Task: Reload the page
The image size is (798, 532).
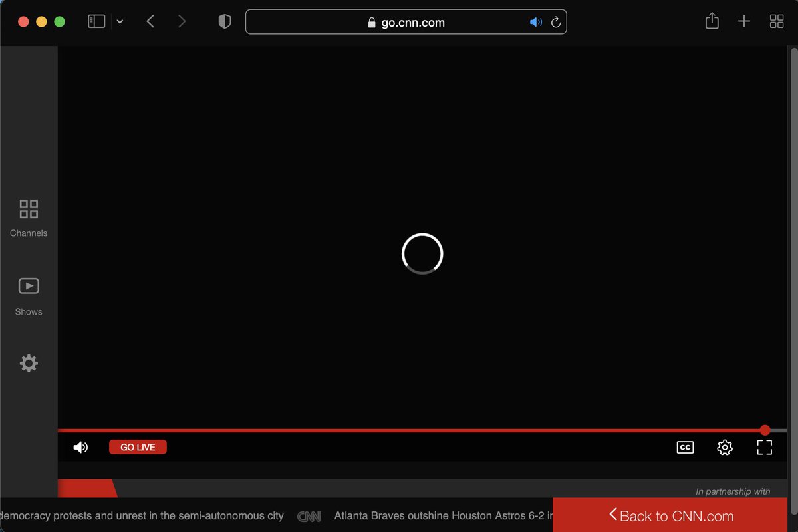Action: point(556,22)
